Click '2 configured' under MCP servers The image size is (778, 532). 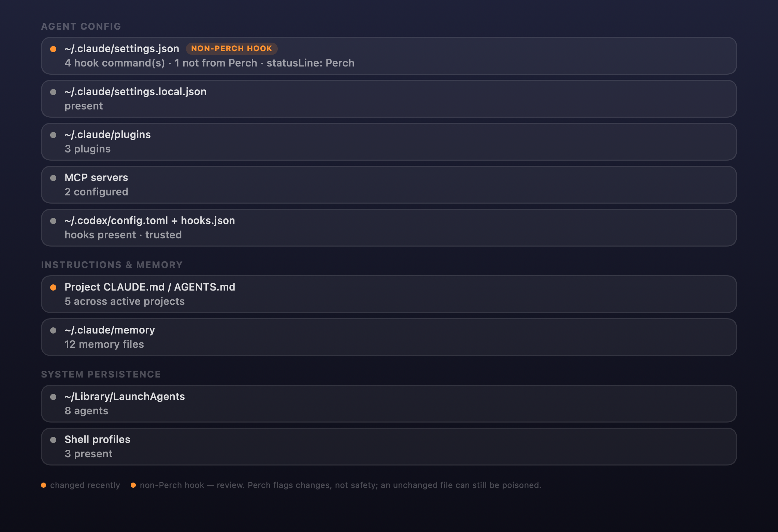(x=96, y=192)
